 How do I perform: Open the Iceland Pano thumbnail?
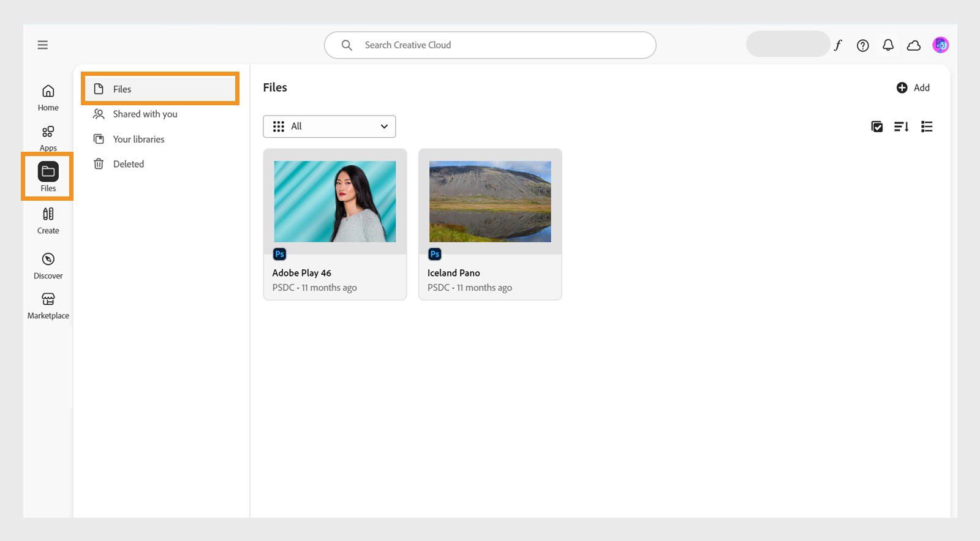pyautogui.click(x=490, y=201)
